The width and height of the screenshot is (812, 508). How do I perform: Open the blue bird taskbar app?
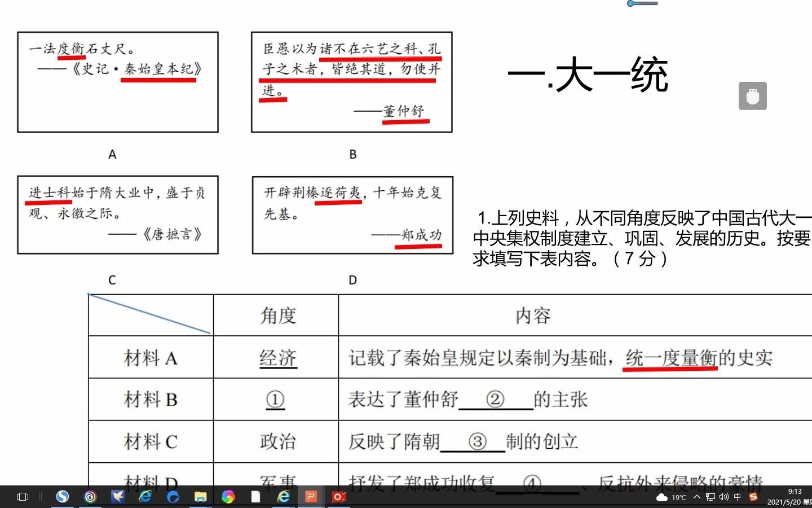pos(118,497)
